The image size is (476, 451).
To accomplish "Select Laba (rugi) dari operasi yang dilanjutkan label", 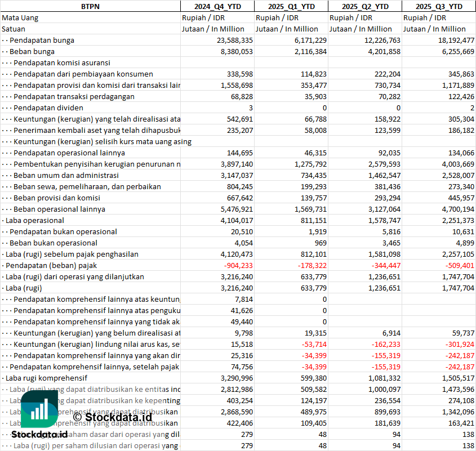I will [x=75, y=276].
